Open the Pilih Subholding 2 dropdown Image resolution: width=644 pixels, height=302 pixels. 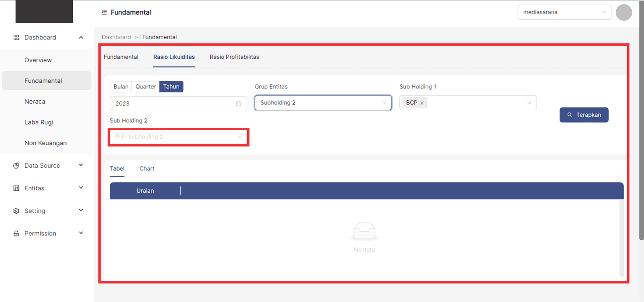[178, 137]
